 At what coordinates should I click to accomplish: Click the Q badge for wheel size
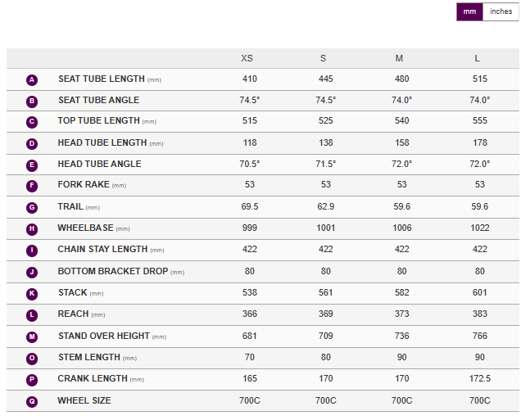click(32, 401)
